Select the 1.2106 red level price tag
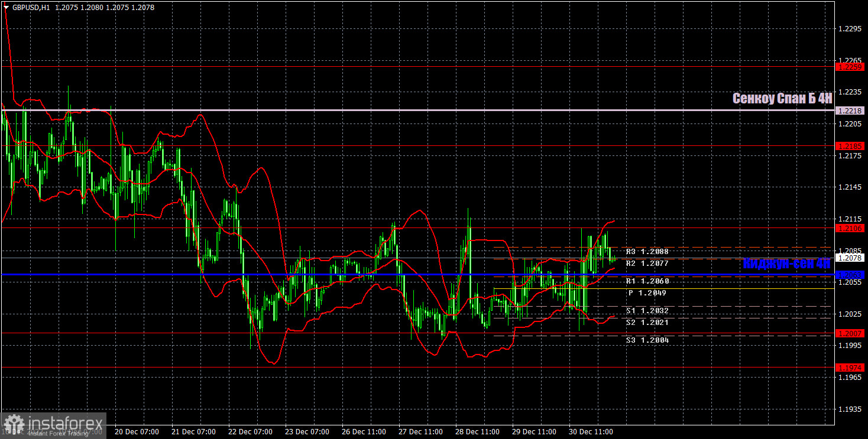The image size is (868, 439). [x=851, y=228]
